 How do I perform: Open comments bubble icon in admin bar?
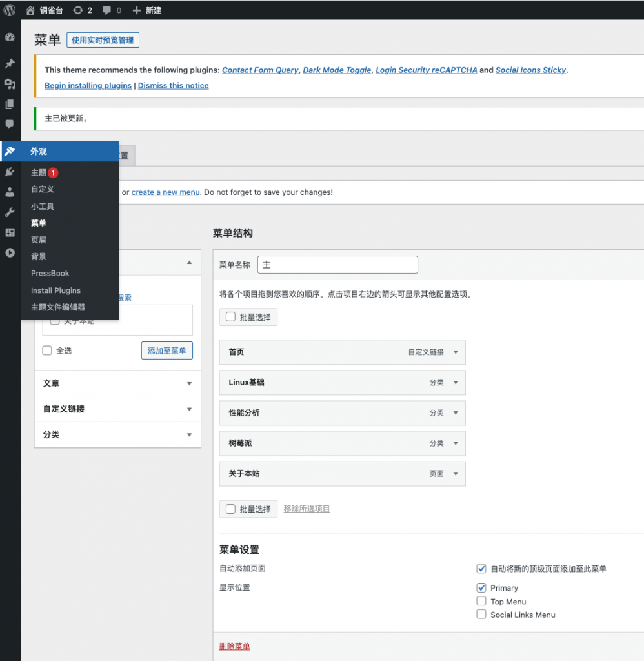107,10
